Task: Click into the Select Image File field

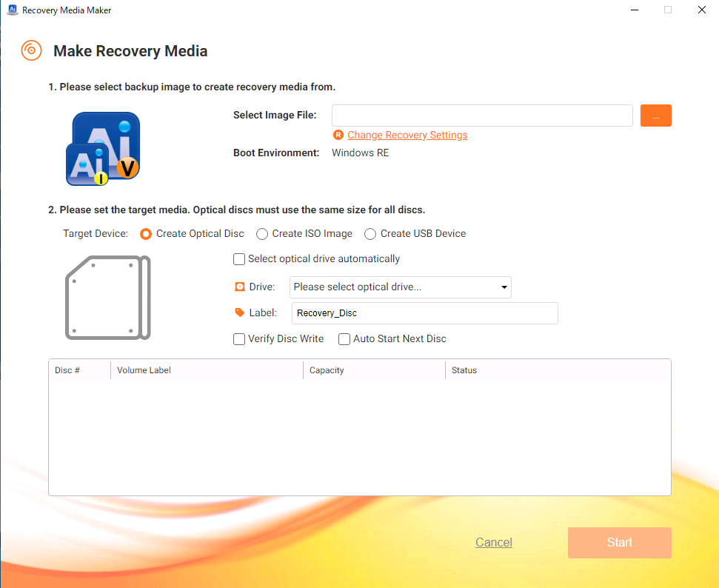Action: tap(481, 116)
